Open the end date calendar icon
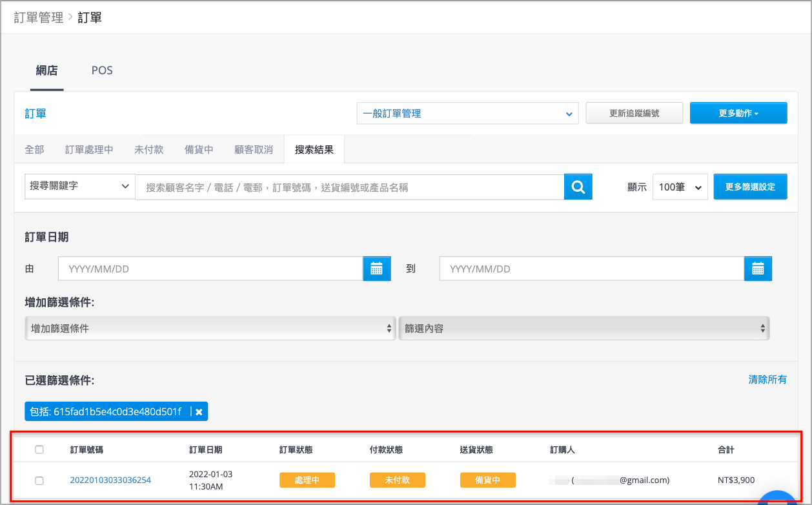The height and width of the screenshot is (505, 812). click(758, 269)
